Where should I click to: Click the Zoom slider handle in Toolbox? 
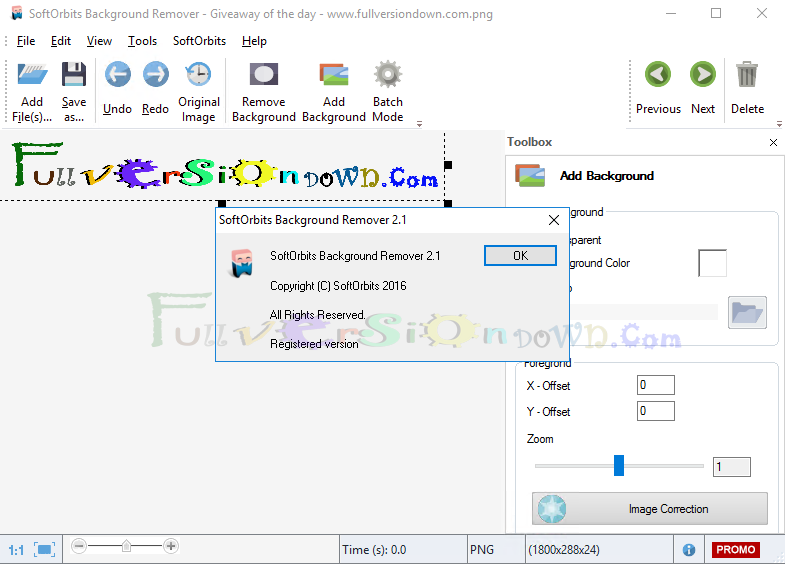pos(619,465)
